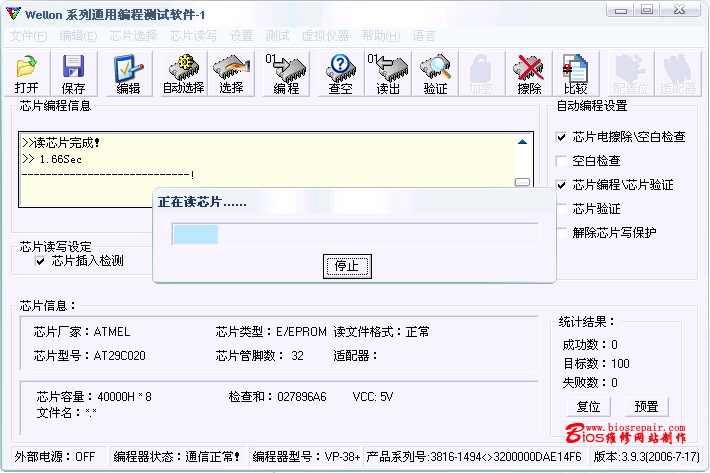Click the 成功数: 0 statistic
Screen dimensions: 710x473
(590, 344)
